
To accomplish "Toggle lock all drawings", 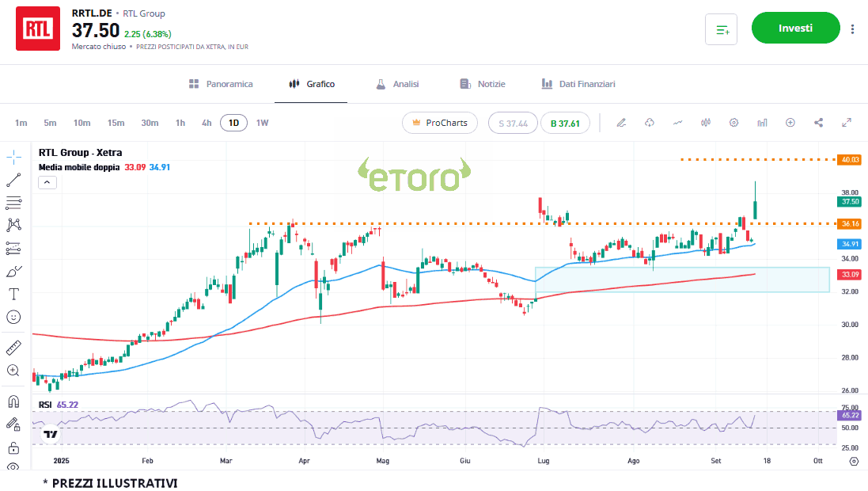I will (13, 447).
